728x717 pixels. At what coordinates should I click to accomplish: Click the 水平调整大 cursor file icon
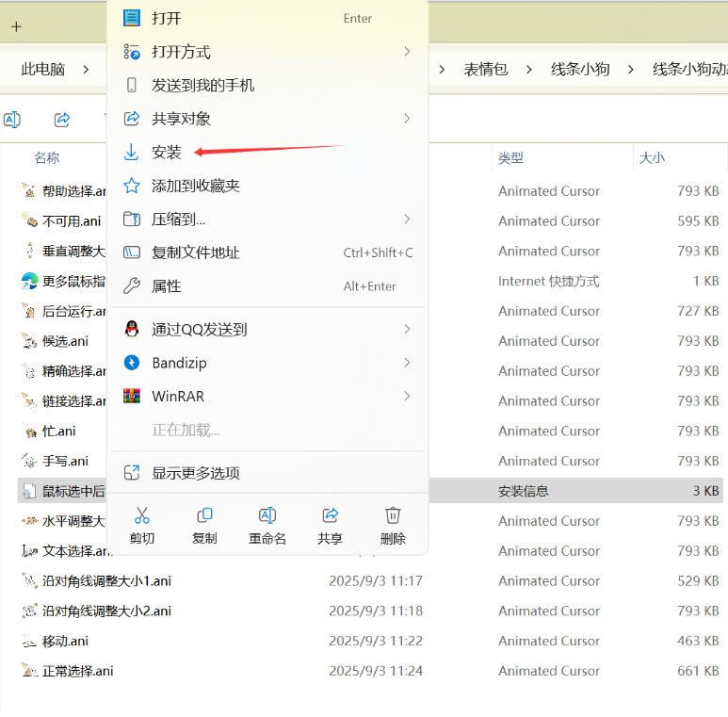coord(29,521)
